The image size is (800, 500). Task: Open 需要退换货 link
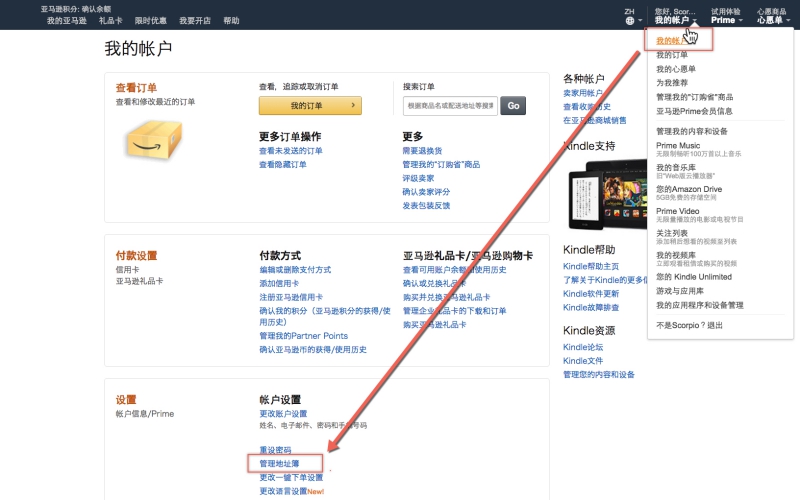[x=422, y=151]
